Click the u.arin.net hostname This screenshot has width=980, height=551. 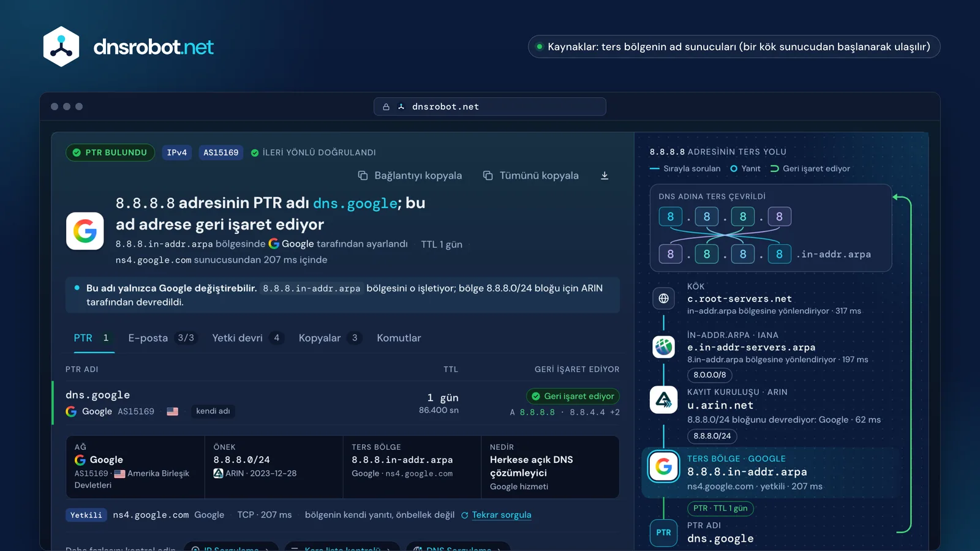tap(720, 405)
